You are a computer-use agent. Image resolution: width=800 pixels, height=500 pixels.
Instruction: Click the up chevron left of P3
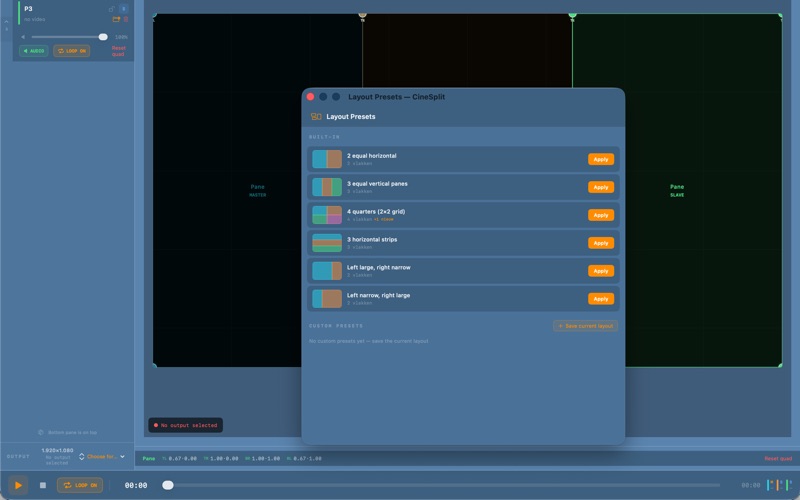[6, 22]
